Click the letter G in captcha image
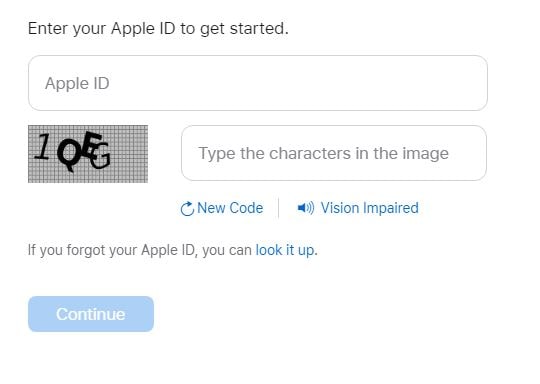This screenshot has height=384, width=540. tap(101, 157)
